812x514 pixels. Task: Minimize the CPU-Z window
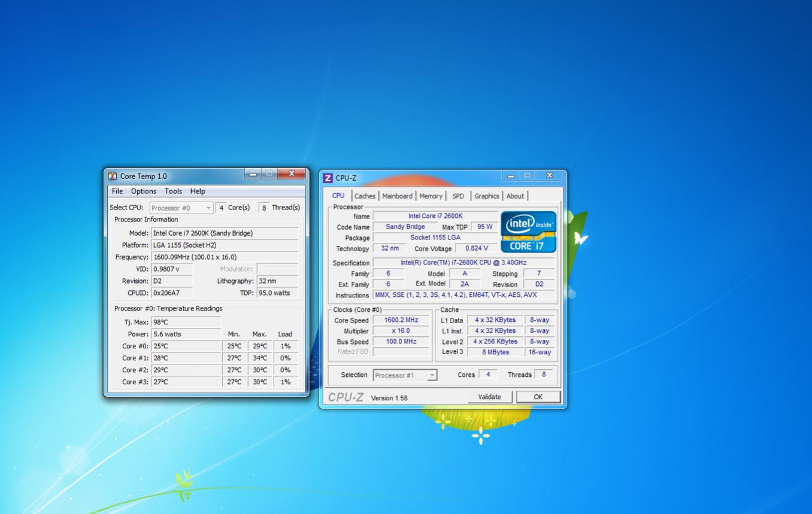[510, 176]
